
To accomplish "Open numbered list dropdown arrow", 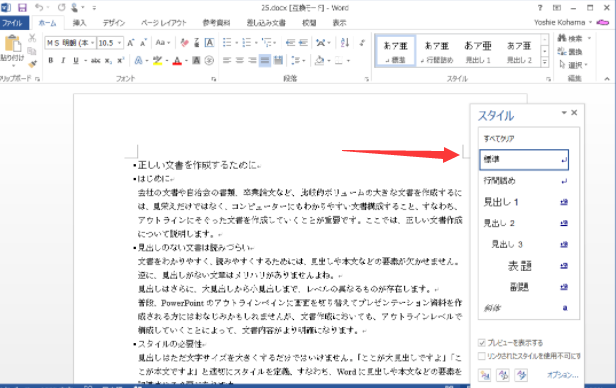I will 256,42.
